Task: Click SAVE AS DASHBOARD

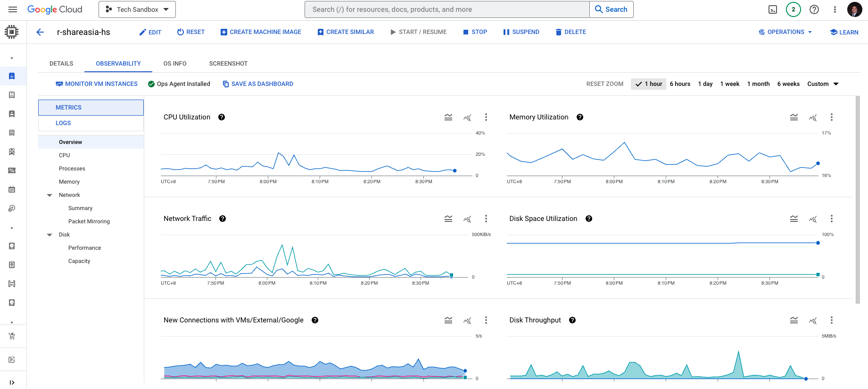Action: [x=258, y=84]
